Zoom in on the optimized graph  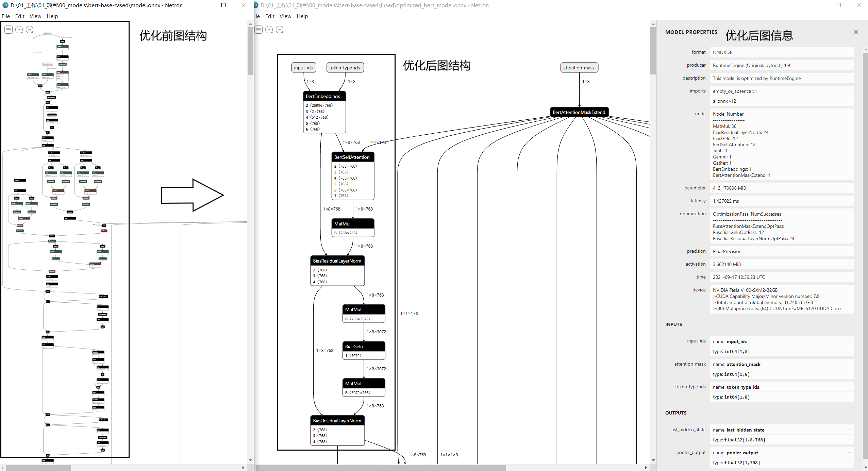pos(269,30)
